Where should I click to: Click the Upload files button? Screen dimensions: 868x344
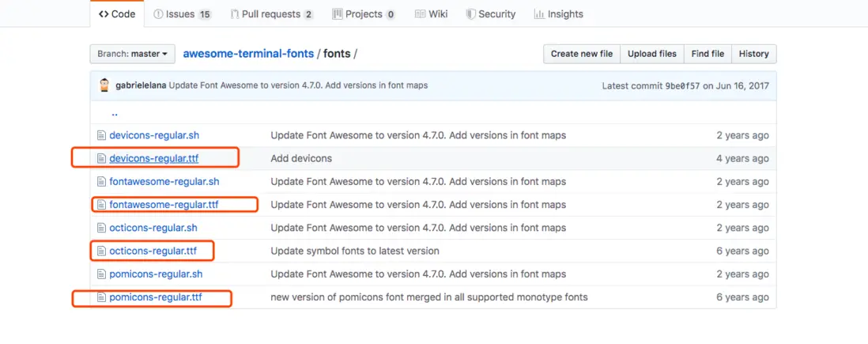click(652, 54)
